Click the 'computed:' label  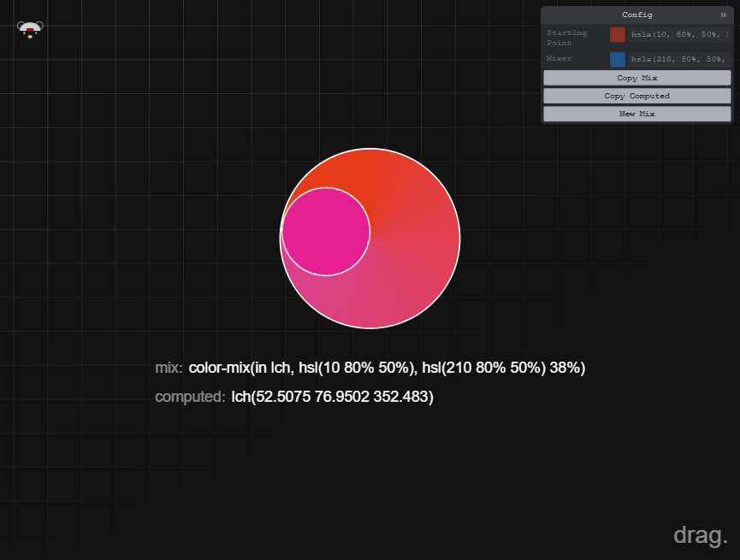click(x=190, y=397)
